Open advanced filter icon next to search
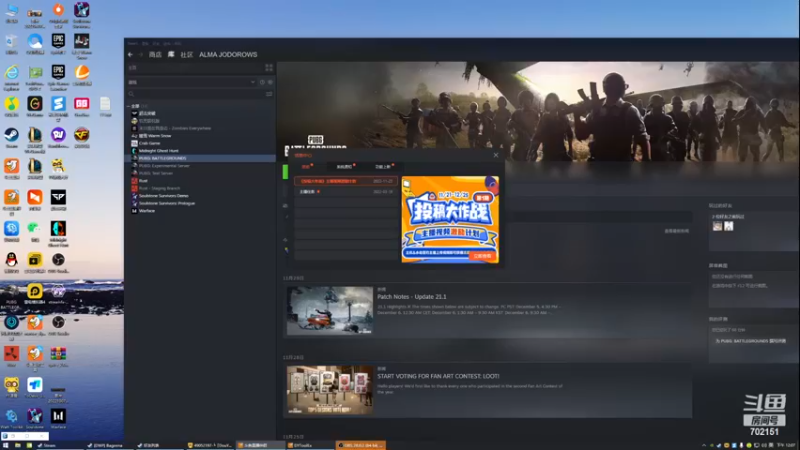This screenshot has width=800, height=450. pyautogui.click(x=269, y=94)
